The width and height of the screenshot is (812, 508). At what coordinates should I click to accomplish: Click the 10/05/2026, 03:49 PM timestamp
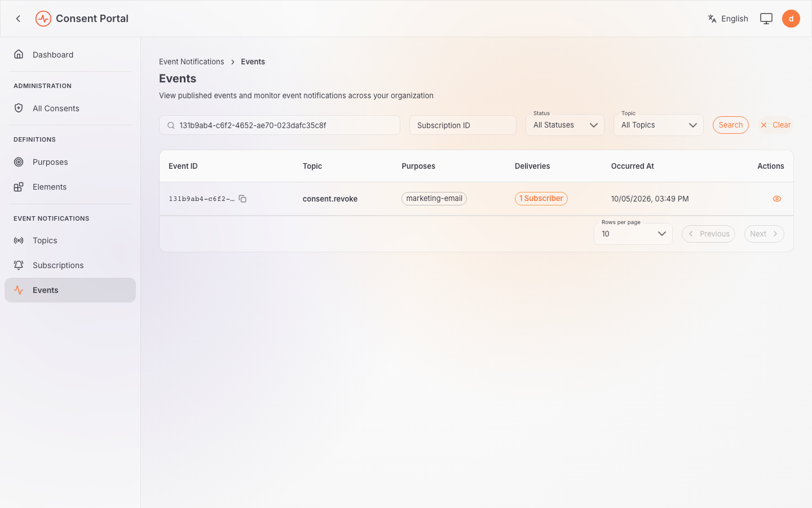(x=650, y=199)
